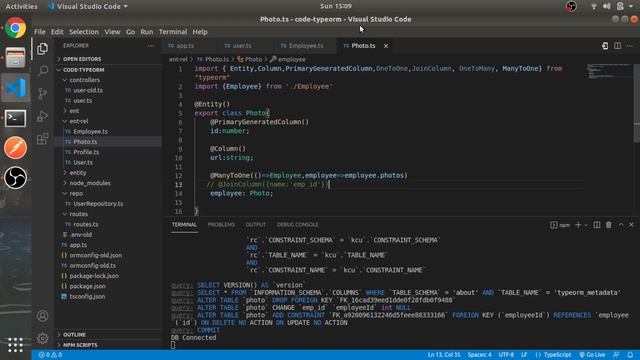Open the Extensions view
This screenshot has width=640, height=360.
tap(42, 139)
